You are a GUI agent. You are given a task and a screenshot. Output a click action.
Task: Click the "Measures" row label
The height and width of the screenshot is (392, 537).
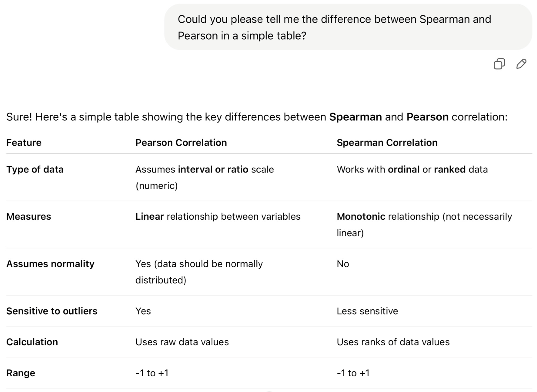coord(28,216)
